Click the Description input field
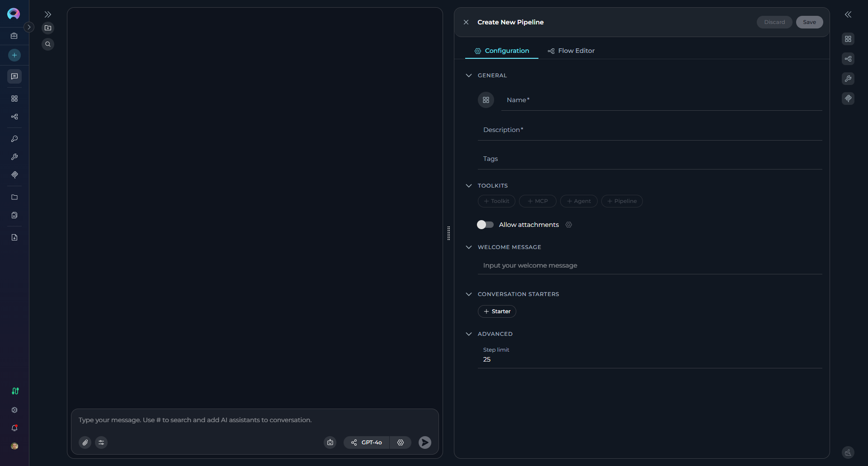Viewport: 868px width, 466px height. 650,130
